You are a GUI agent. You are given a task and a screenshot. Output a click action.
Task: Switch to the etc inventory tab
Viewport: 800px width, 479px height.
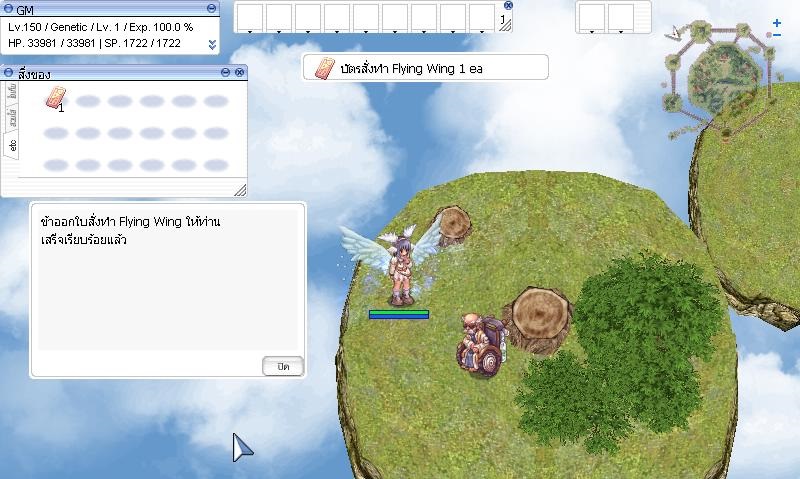click(12, 146)
